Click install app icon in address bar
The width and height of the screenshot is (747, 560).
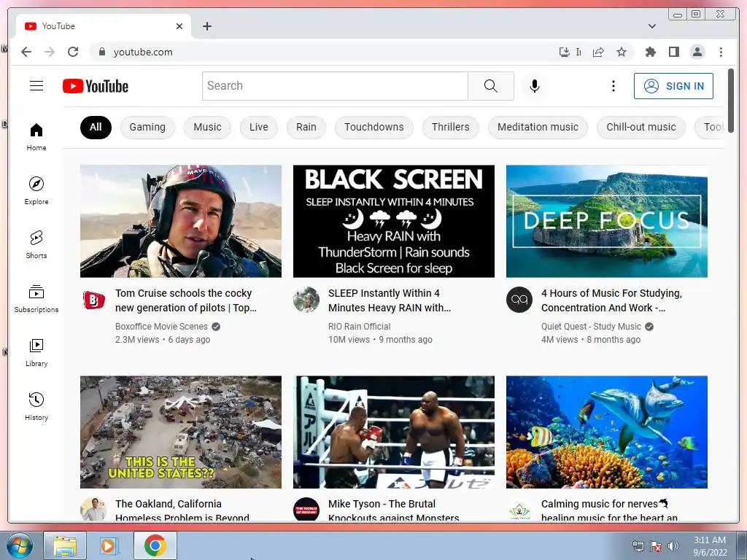click(x=565, y=52)
